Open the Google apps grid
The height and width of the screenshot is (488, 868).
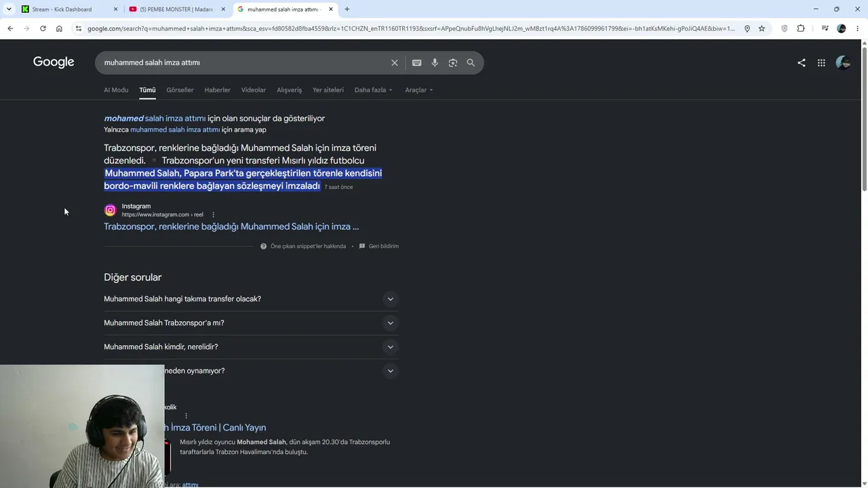[x=821, y=62]
